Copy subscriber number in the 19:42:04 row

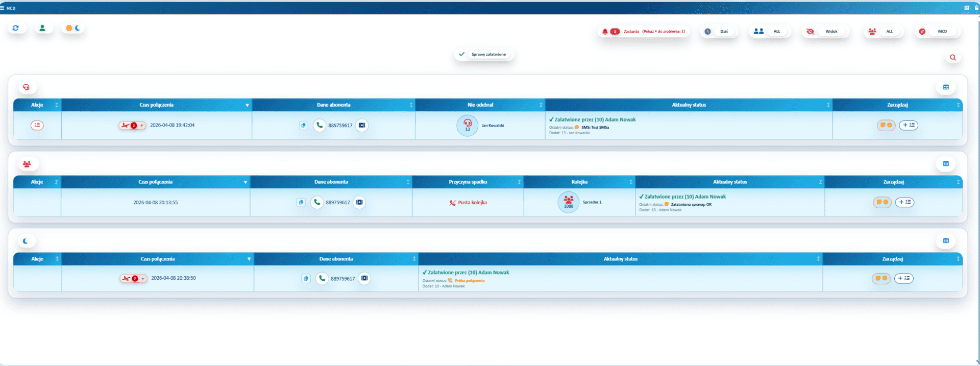304,126
